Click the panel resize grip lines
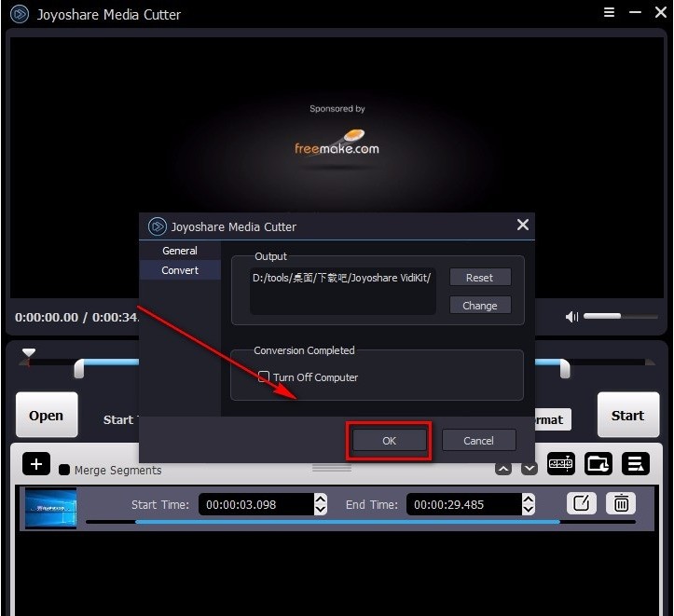674x616 pixels. click(332, 468)
